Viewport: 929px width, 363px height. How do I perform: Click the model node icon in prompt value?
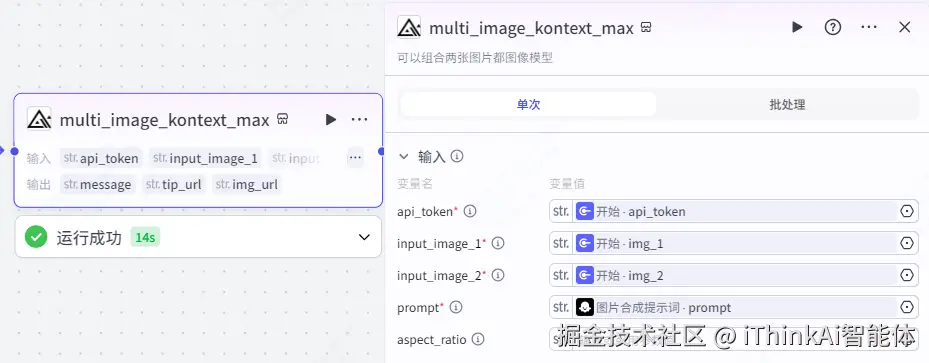(x=585, y=307)
